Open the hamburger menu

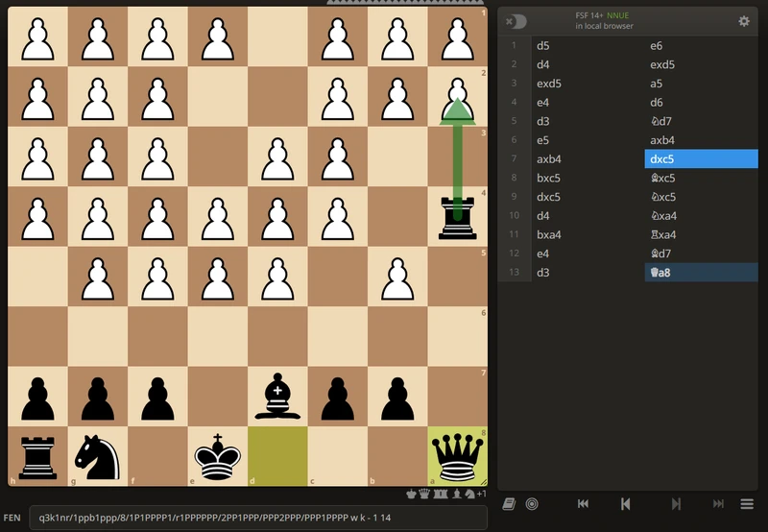(x=746, y=503)
